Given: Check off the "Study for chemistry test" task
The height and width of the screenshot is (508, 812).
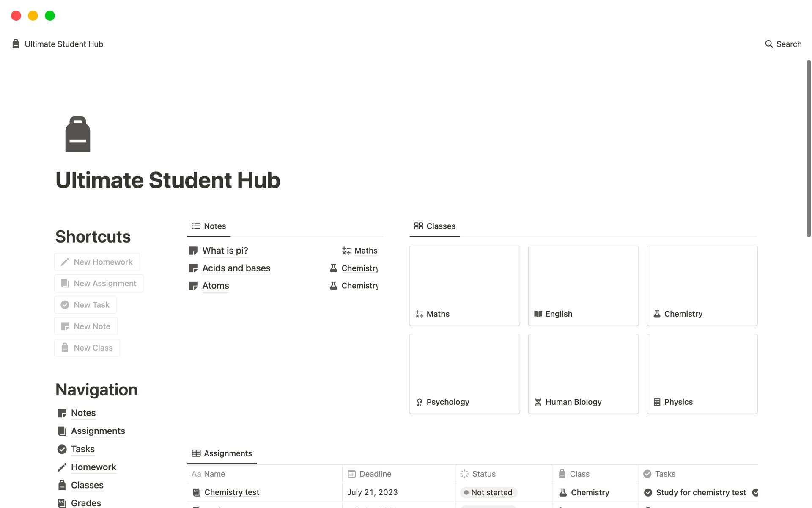Looking at the screenshot, I should [x=647, y=492].
